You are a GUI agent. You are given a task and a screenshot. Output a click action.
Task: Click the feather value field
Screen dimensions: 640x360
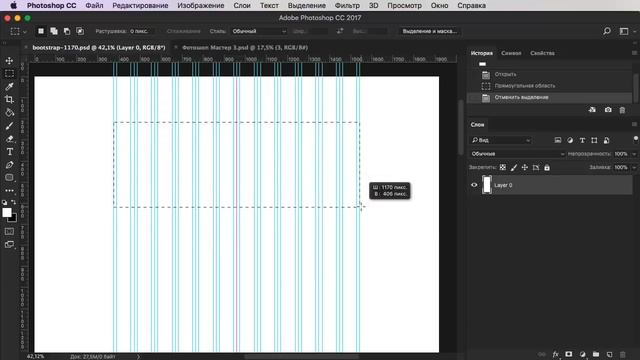coord(141,31)
